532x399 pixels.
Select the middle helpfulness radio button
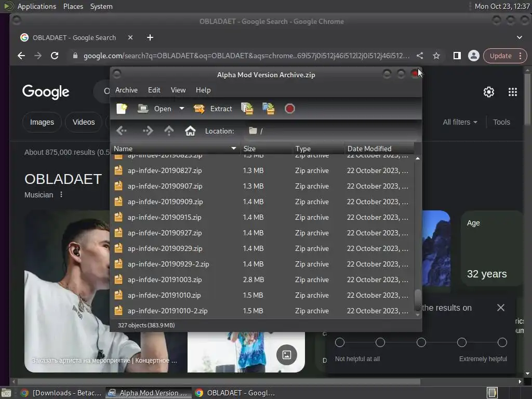(x=421, y=342)
